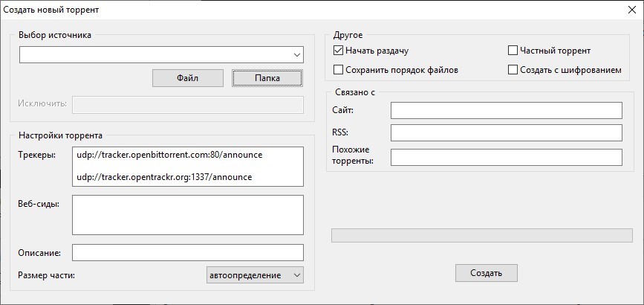
Task: Toggle the Начать раздачу checkbox
Action: [339, 51]
